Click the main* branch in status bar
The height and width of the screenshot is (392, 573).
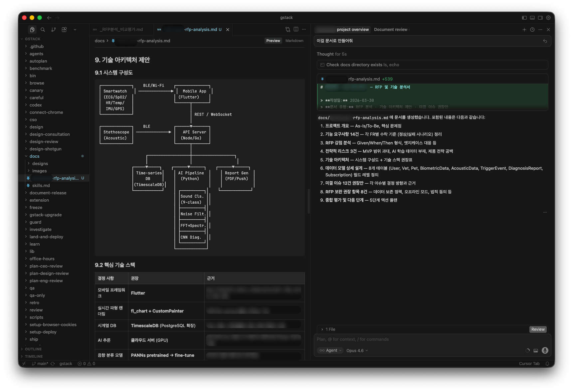pos(40,364)
